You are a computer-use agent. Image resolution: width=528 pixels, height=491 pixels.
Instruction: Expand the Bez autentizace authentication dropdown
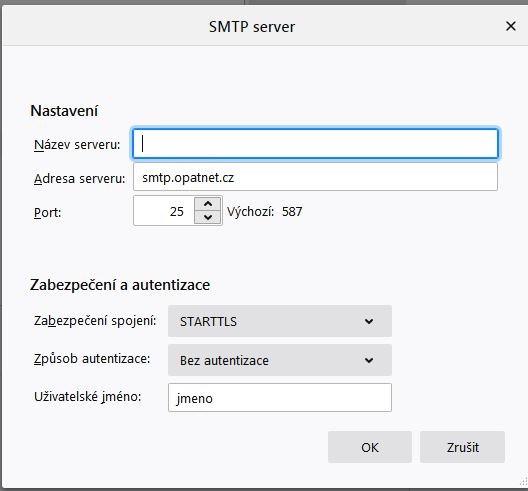pyautogui.click(x=280, y=360)
